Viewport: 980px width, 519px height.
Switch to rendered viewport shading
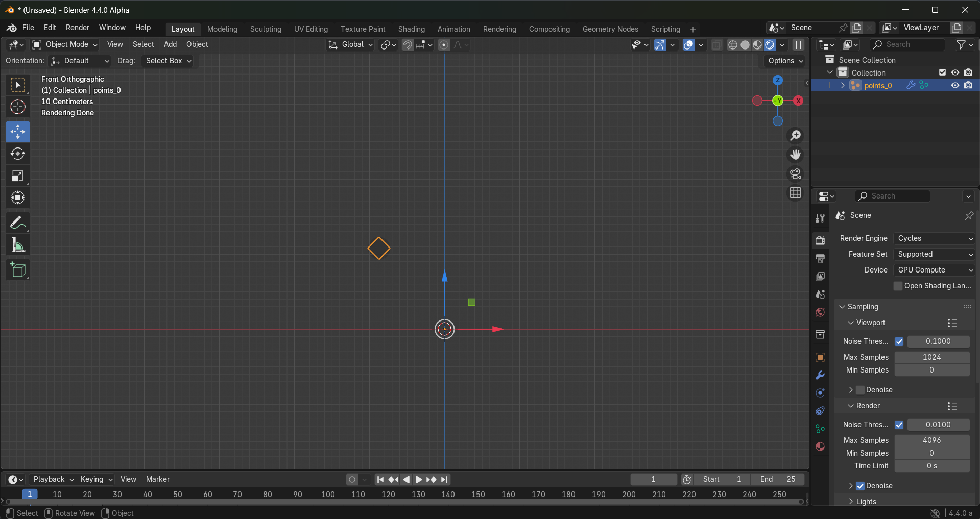(x=770, y=45)
